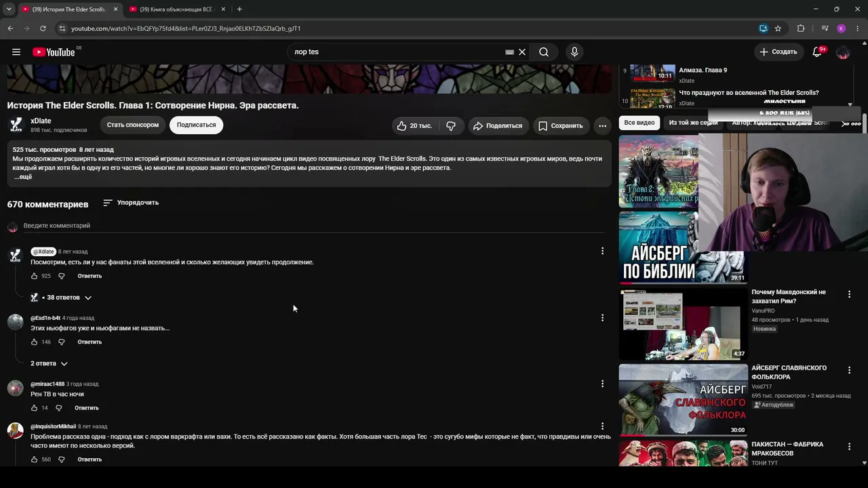Clear the search field with X
This screenshot has width=868, height=488.
522,52
